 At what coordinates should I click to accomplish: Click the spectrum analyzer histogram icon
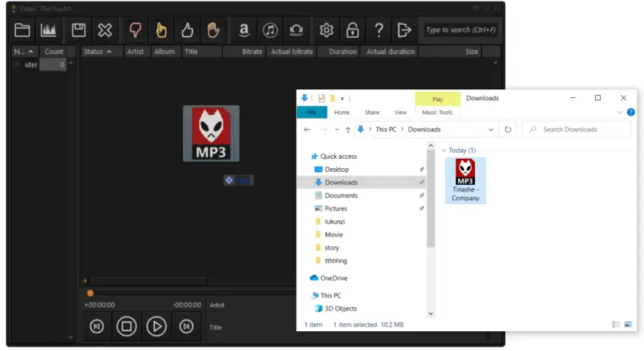coord(48,30)
